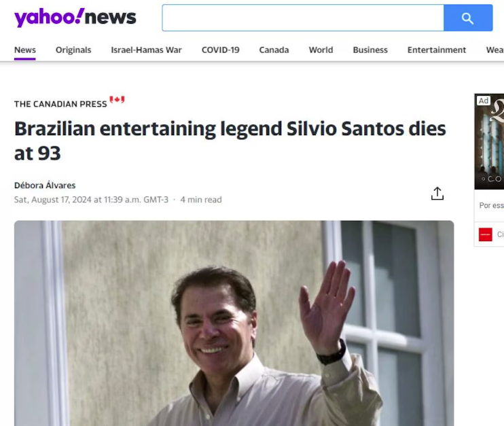The height and width of the screenshot is (426, 504).
Task: Click author name Débora Álvares
Action: [x=45, y=185]
